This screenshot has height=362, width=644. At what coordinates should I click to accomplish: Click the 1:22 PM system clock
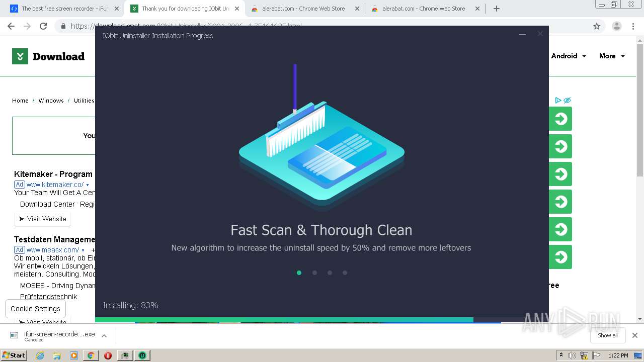coord(618,355)
